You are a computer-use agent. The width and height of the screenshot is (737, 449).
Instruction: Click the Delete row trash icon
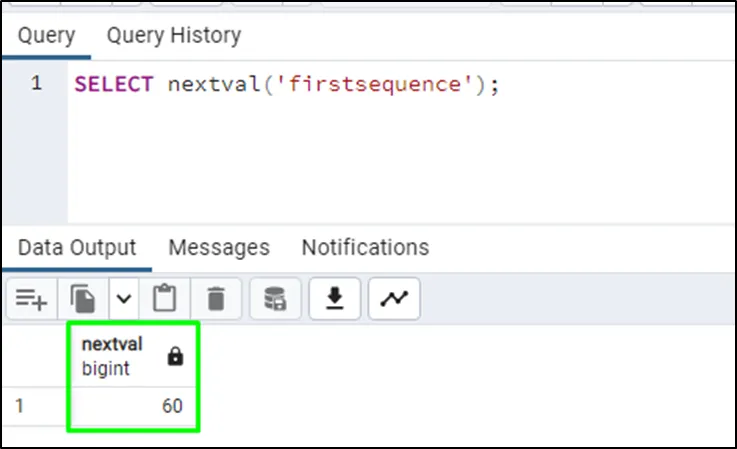pos(216,297)
